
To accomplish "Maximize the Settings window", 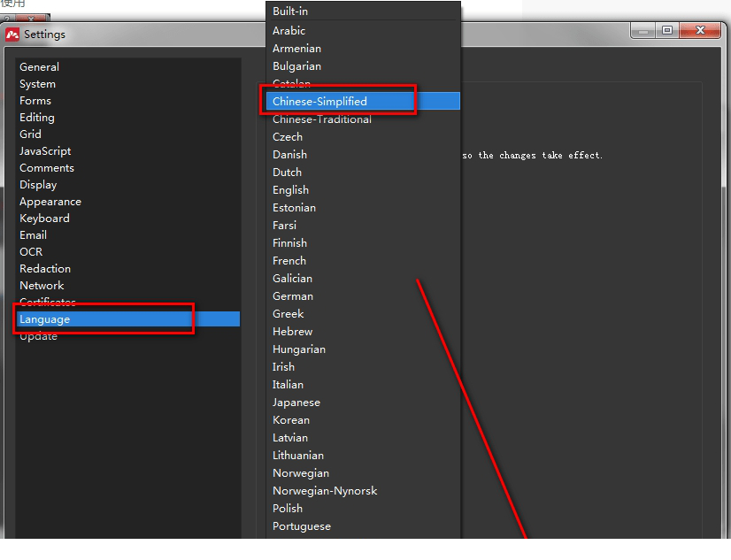I will tap(667, 30).
